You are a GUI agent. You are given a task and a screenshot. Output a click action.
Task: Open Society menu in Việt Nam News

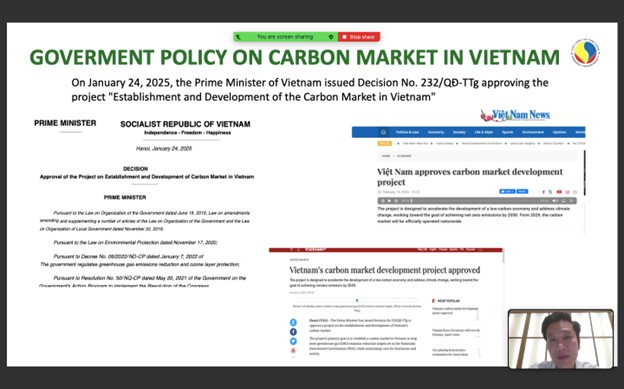(x=459, y=132)
